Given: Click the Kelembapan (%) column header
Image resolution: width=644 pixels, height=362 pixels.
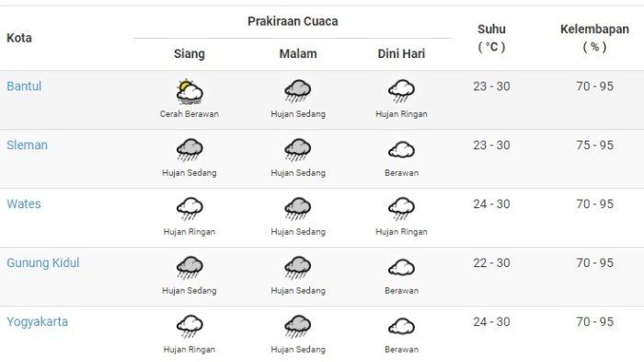Looking at the screenshot, I should (594, 38).
